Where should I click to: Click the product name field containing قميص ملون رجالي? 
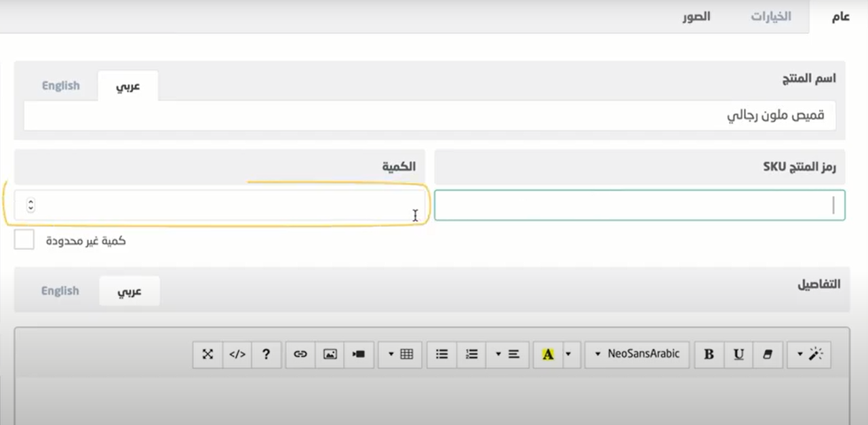[x=430, y=116]
